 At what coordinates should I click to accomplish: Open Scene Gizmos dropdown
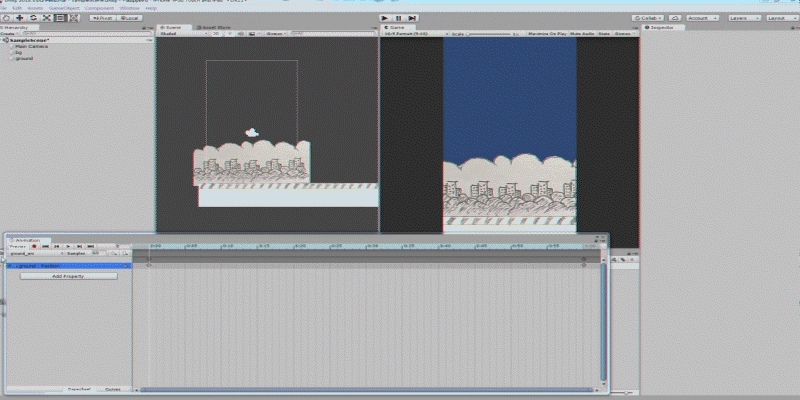[277, 34]
